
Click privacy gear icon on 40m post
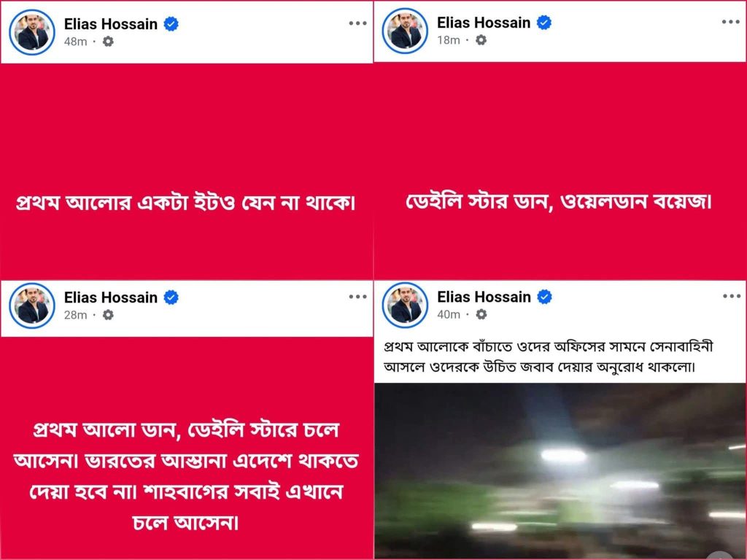tap(481, 314)
